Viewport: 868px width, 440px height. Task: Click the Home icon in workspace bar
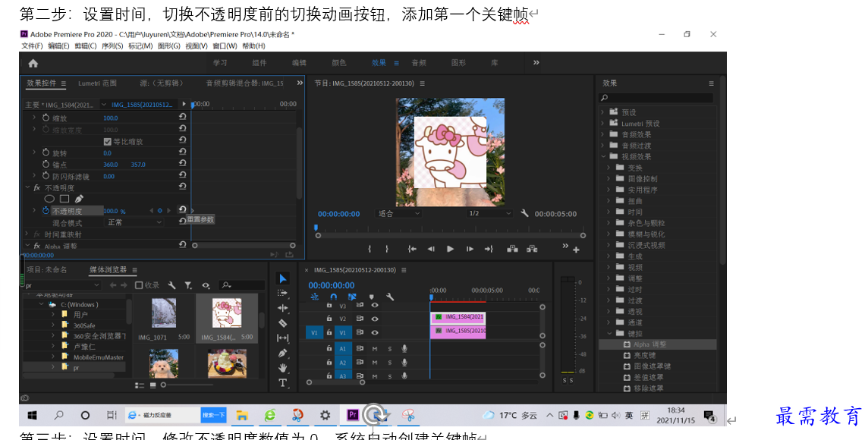pyautogui.click(x=33, y=63)
